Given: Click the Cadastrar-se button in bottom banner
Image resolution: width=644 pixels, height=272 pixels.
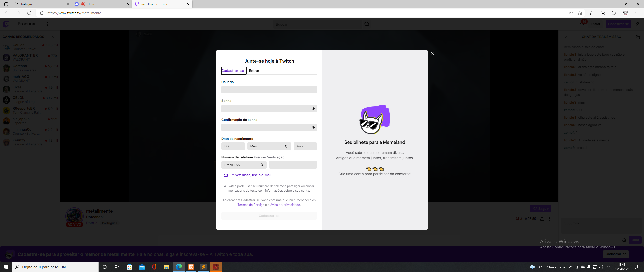Looking at the screenshot, I should 616,254.
